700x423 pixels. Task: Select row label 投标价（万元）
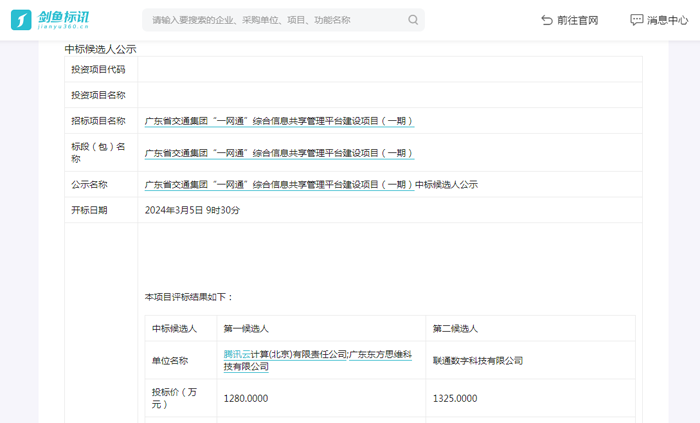[174, 398]
